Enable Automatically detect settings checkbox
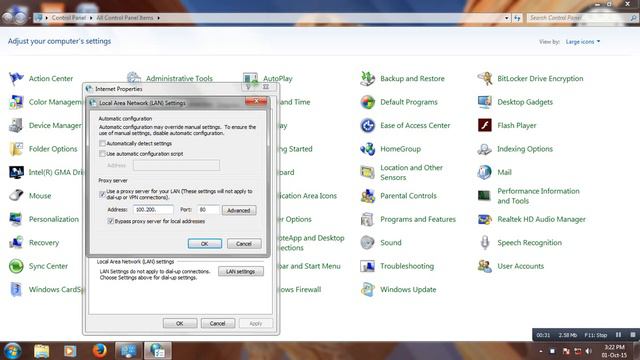This screenshot has height=360, width=640. pos(102,144)
